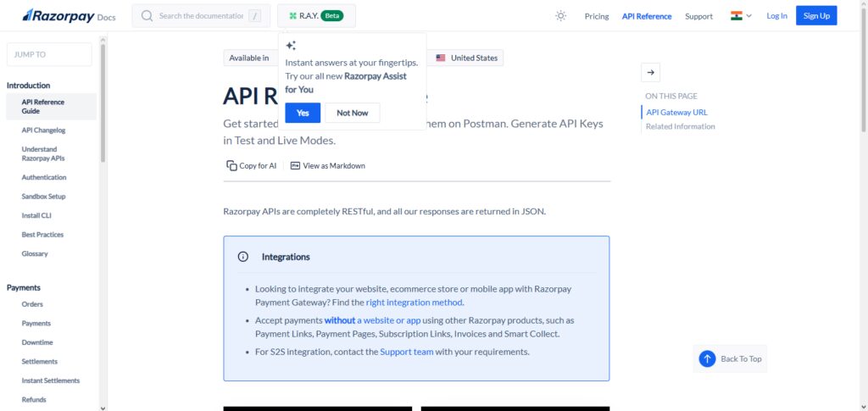Open Downtime sidebar item
The image size is (868, 411).
[37, 342]
